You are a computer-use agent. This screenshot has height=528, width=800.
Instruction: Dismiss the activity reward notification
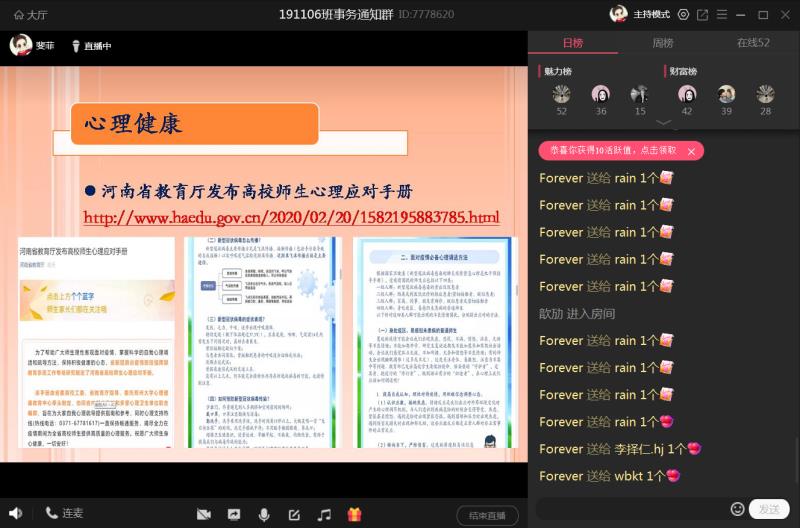[690, 150]
